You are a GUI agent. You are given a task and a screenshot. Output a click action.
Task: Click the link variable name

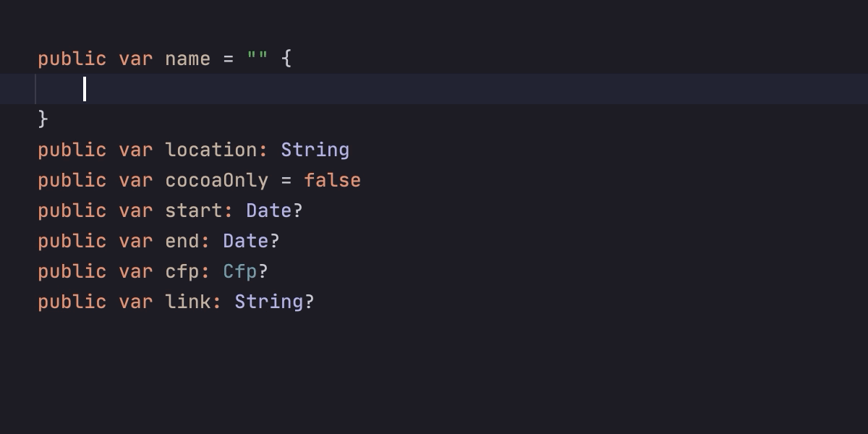point(188,302)
